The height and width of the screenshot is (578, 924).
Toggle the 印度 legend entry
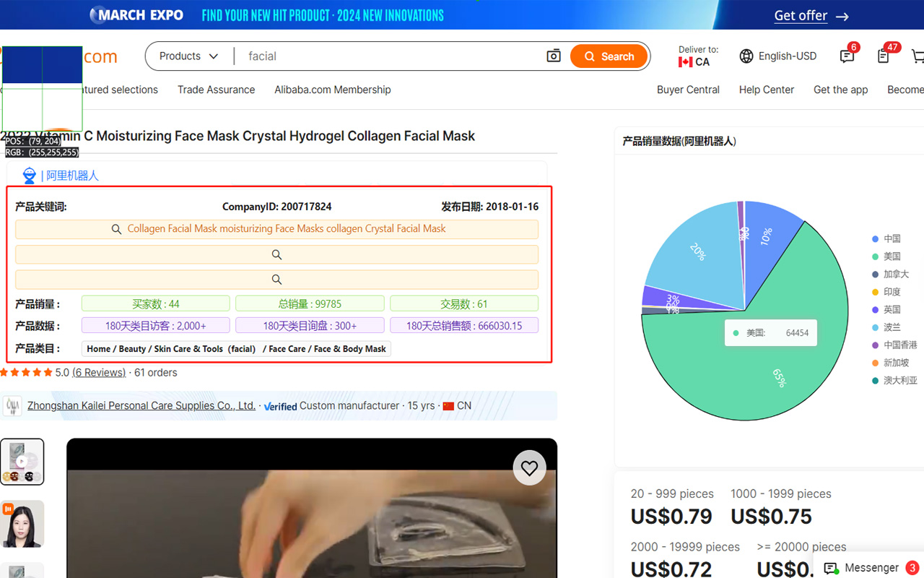tap(886, 292)
